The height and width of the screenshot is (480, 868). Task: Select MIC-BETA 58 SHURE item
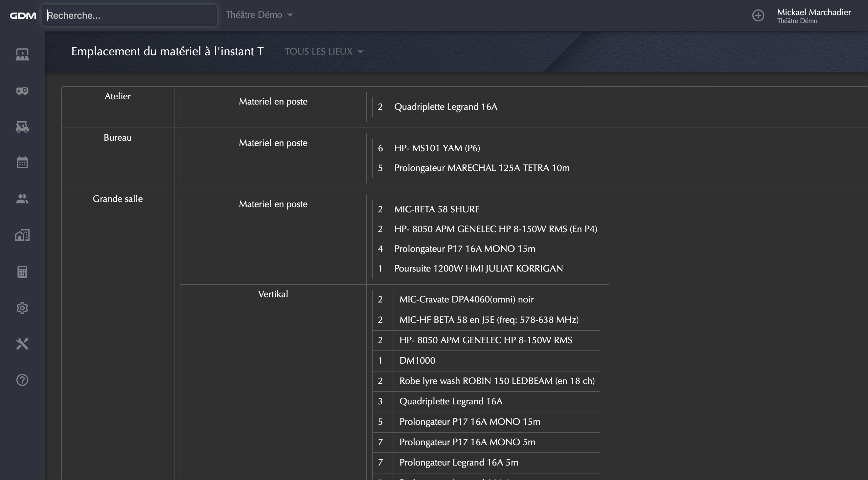[x=437, y=209]
